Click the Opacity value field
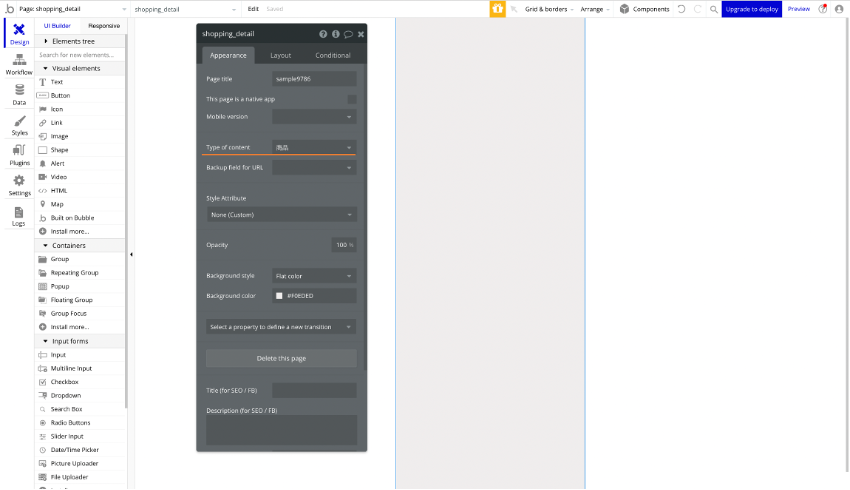The width and height of the screenshot is (850, 490). [344, 245]
